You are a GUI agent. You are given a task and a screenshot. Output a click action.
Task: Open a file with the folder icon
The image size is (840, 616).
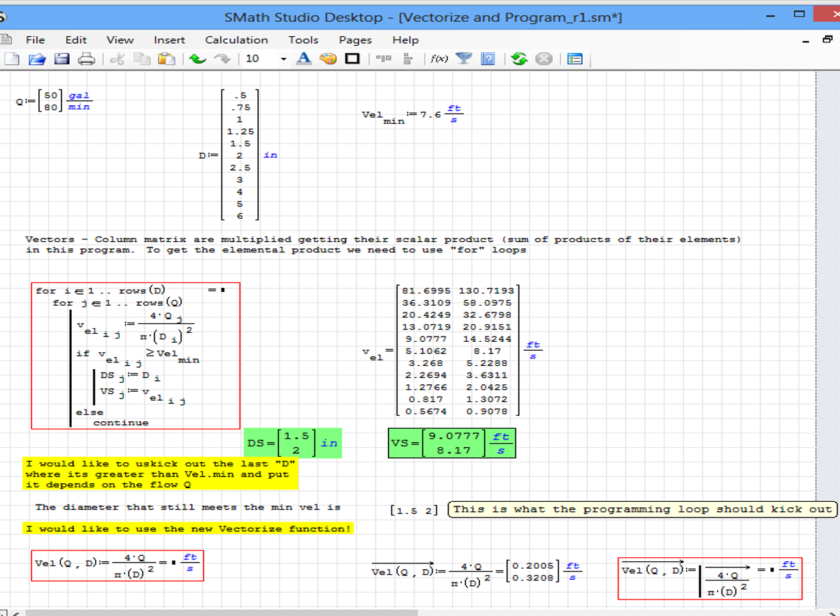[36, 59]
